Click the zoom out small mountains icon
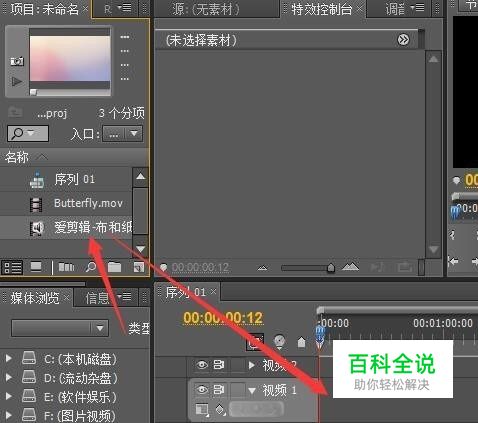Image resolution: width=478 pixels, height=423 pixels. pos(262,267)
